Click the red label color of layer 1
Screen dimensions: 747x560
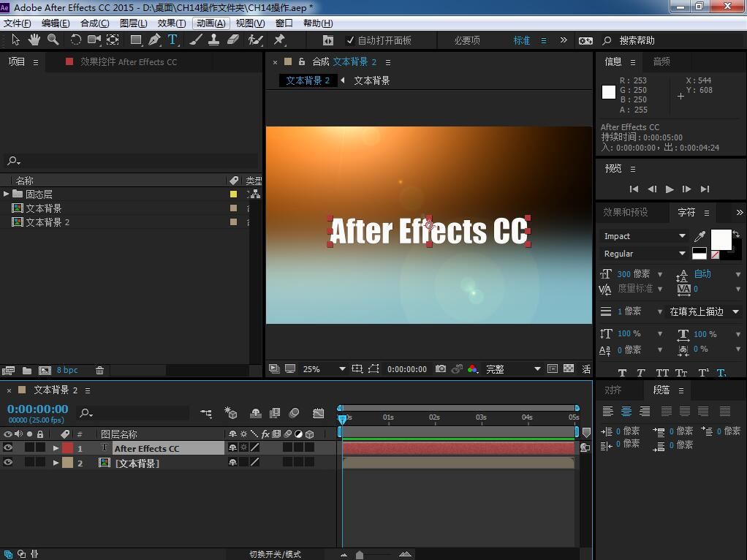point(68,448)
